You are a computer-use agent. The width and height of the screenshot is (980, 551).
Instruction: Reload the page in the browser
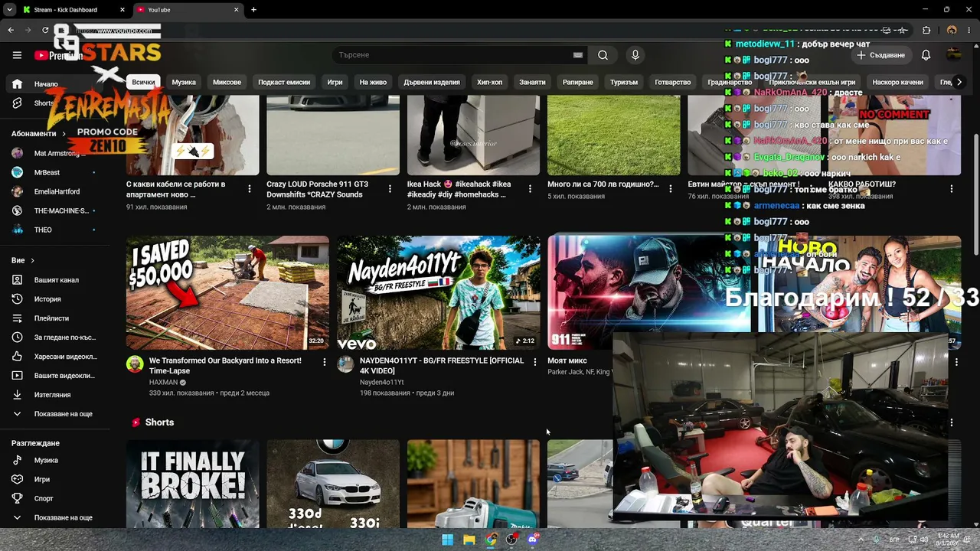tap(45, 31)
